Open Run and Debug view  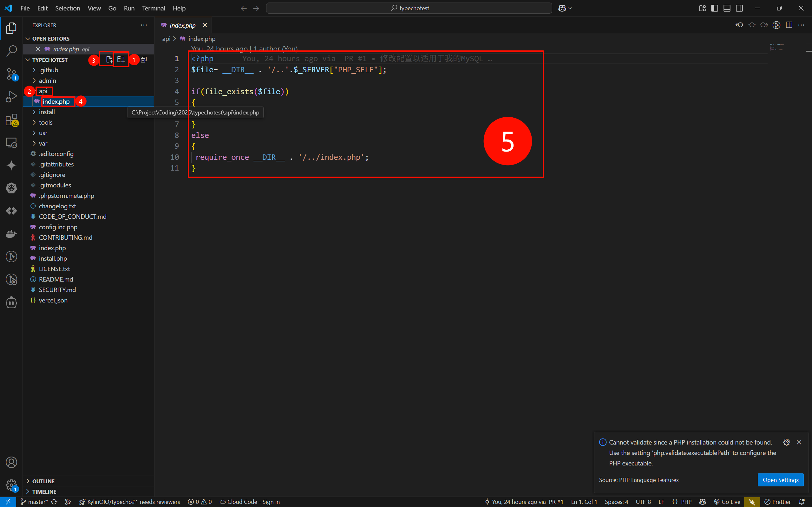[11, 97]
